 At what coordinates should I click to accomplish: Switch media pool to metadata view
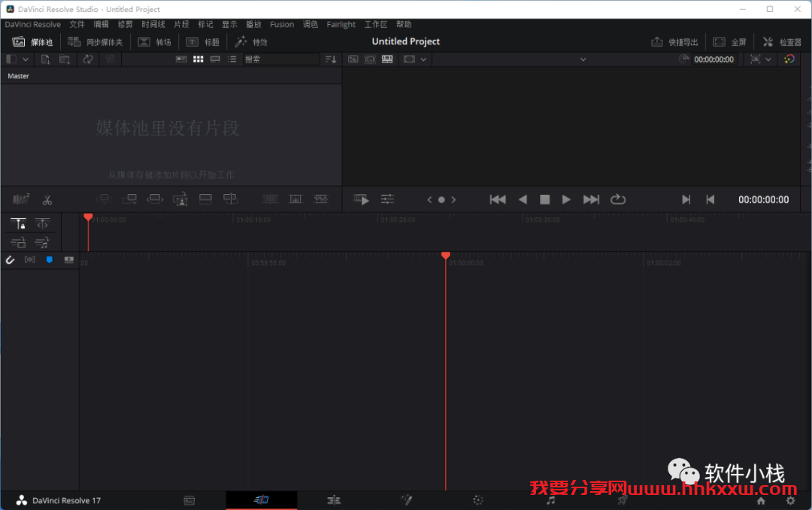(x=181, y=59)
